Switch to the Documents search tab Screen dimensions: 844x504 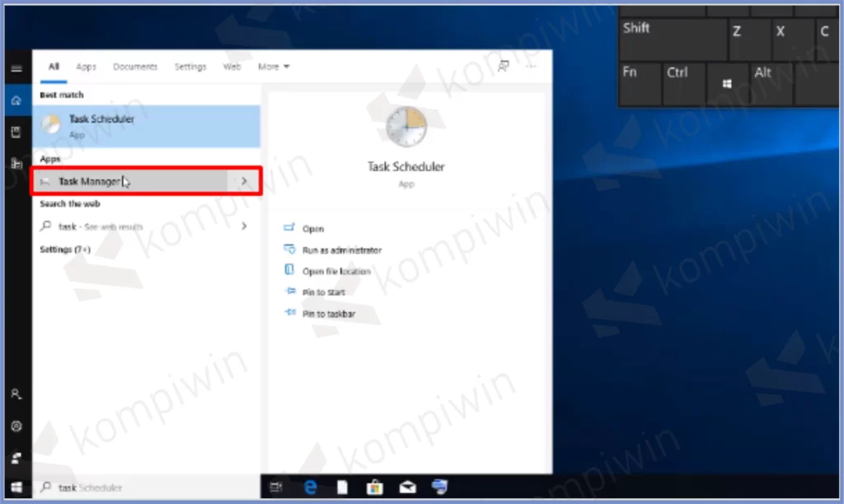pos(135,67)
